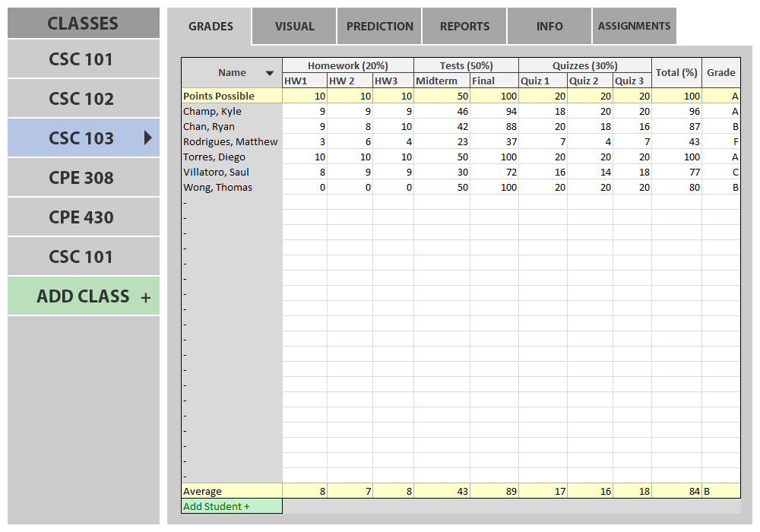Click the Total (%) column header
The height and width of the screenshot is (532, 760).
[676, 73]
